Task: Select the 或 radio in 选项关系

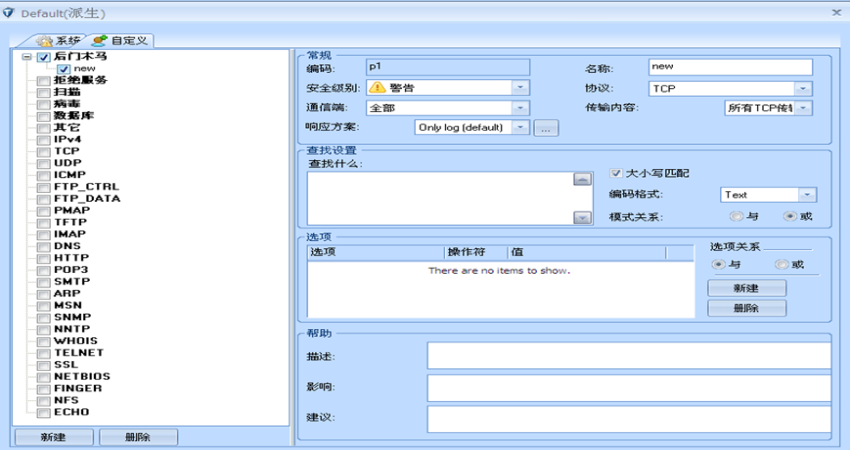Action: point(782,265)
